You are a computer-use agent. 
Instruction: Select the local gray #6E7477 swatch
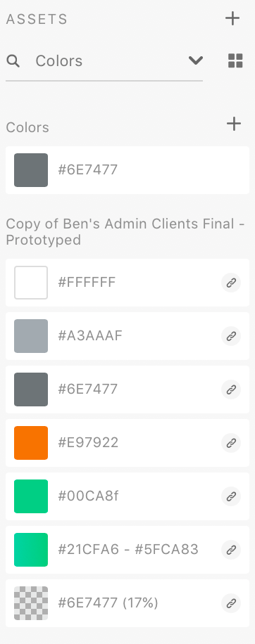[31, 170]
